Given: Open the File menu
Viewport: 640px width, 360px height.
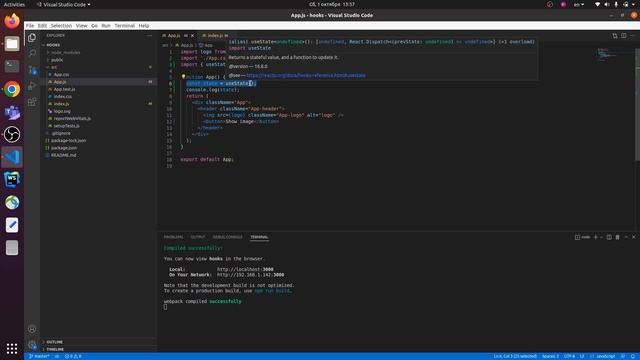Looking at the screenshot, I should [x=30, y=25].
